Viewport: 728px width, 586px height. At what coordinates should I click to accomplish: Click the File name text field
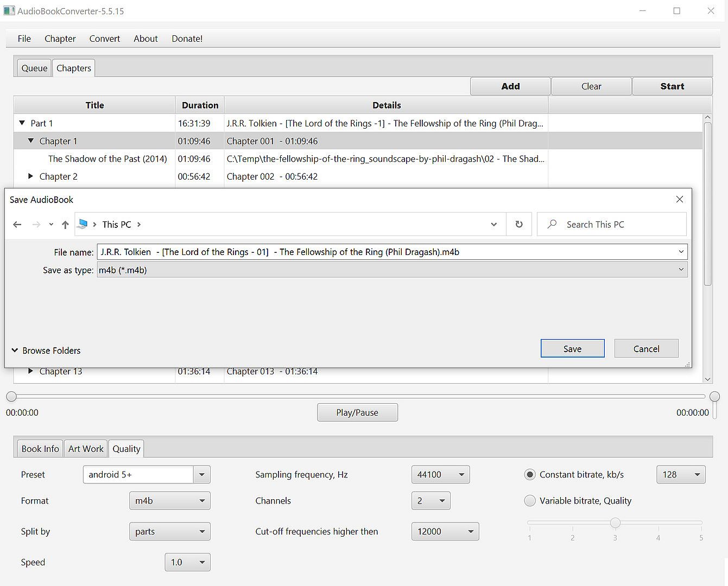tap(385, 252)
